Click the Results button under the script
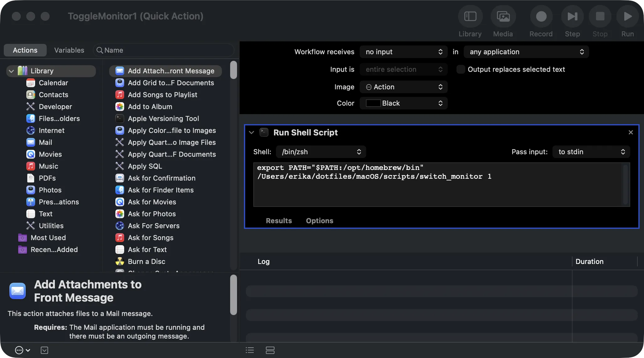The width and height of the screenshot is (644, 358). coord(278,221)
